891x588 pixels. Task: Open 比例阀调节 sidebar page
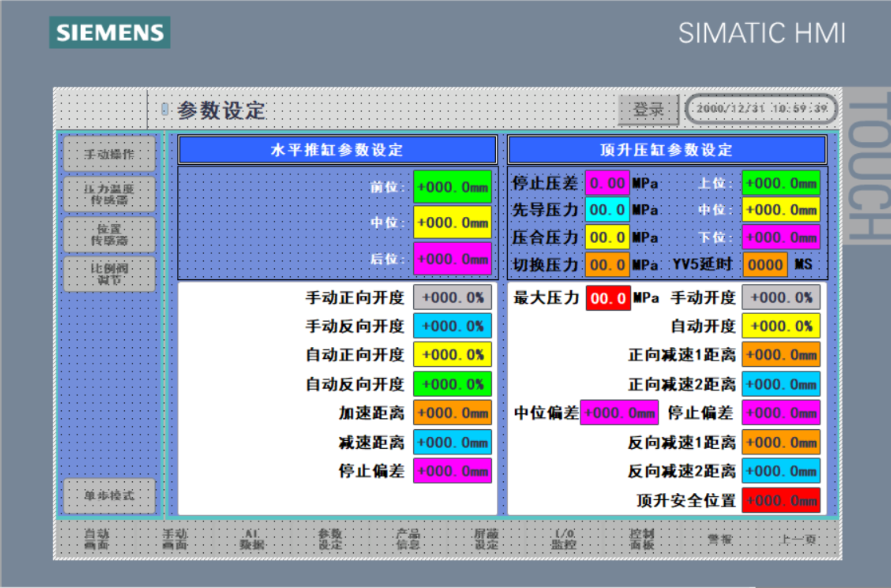[109, 274]
